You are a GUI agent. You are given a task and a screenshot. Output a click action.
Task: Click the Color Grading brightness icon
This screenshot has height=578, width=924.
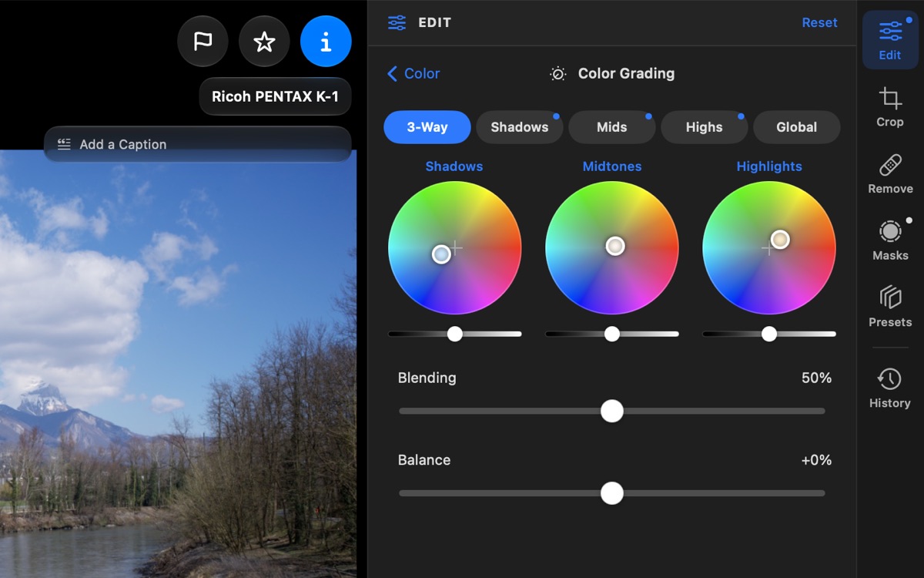point(558,74)
